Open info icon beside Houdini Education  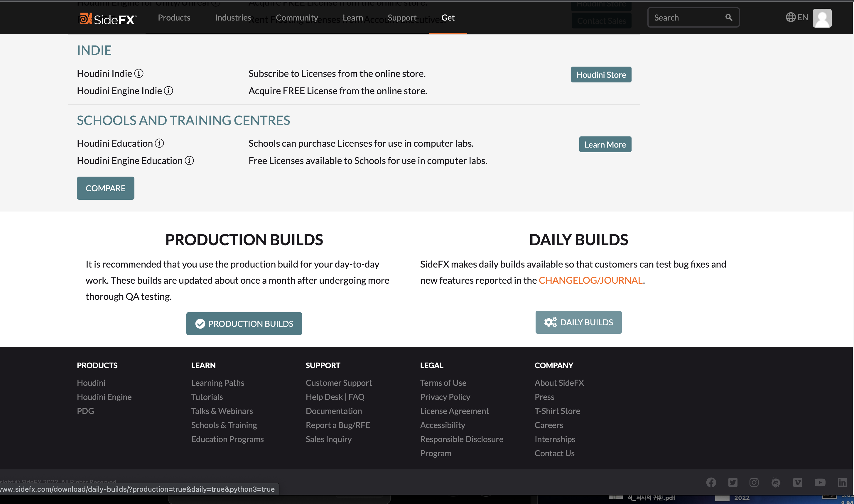(159, 143)
